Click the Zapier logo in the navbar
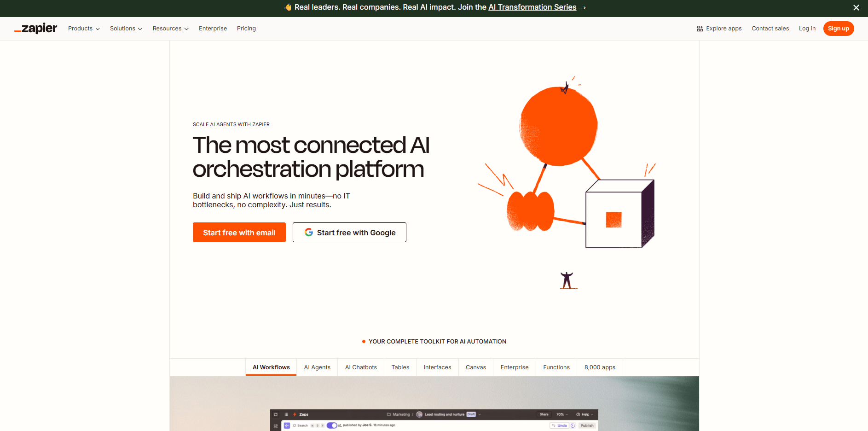The height and width of the screenshot is (431, 868). point(35,28)
